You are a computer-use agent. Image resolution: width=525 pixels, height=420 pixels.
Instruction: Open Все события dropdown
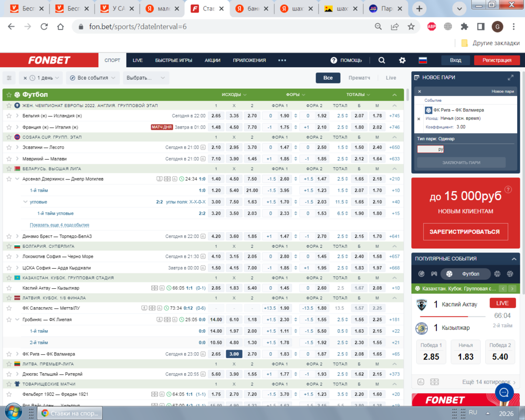click(92, 78)
